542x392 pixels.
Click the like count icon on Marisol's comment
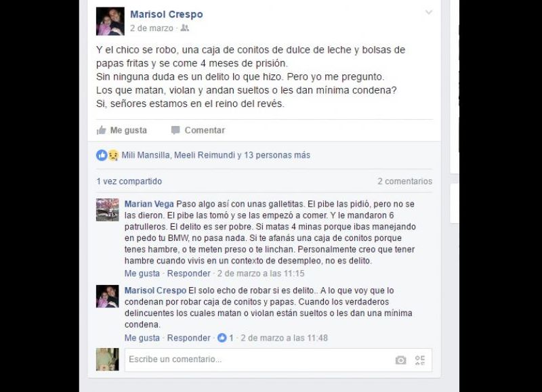[222, 338]
